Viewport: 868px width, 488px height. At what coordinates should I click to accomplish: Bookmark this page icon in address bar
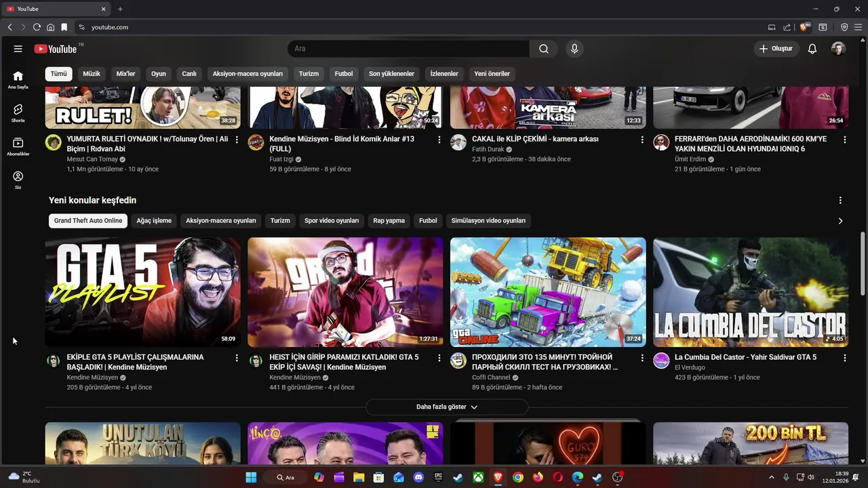tap(64, 27)
